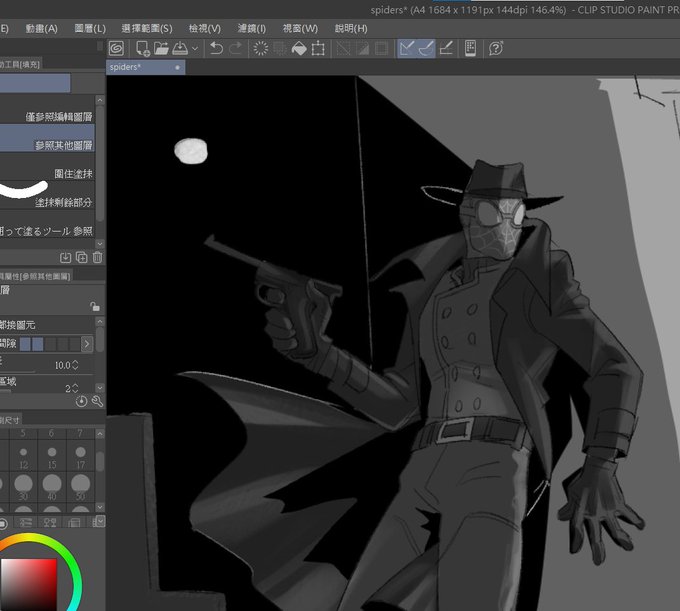The image size is (680, 611).
Task: Switch to the spiders* canvas tab
Action: click(x=146, y=67)
